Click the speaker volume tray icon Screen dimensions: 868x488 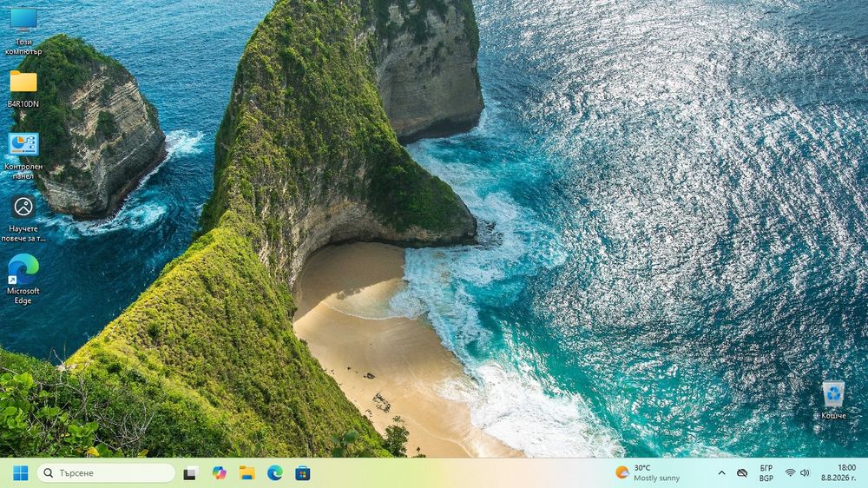[x=805, y=473]
